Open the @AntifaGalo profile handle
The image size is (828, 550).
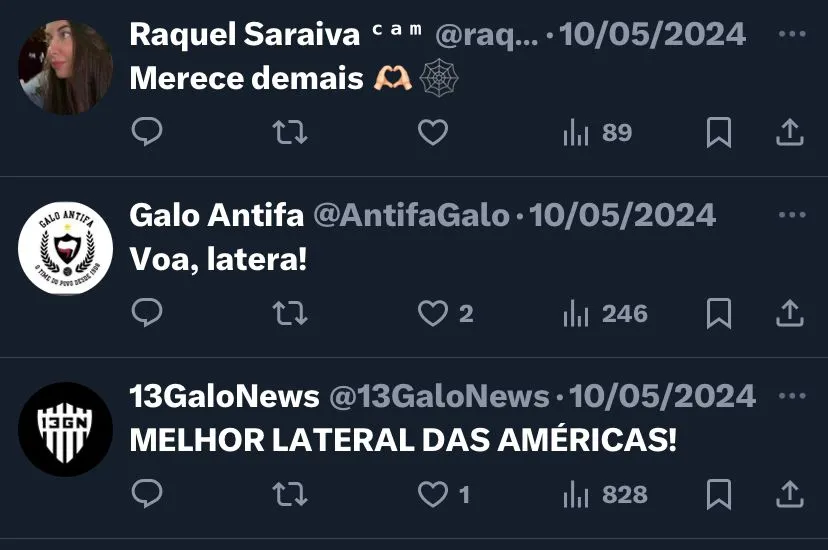[411, 215]
